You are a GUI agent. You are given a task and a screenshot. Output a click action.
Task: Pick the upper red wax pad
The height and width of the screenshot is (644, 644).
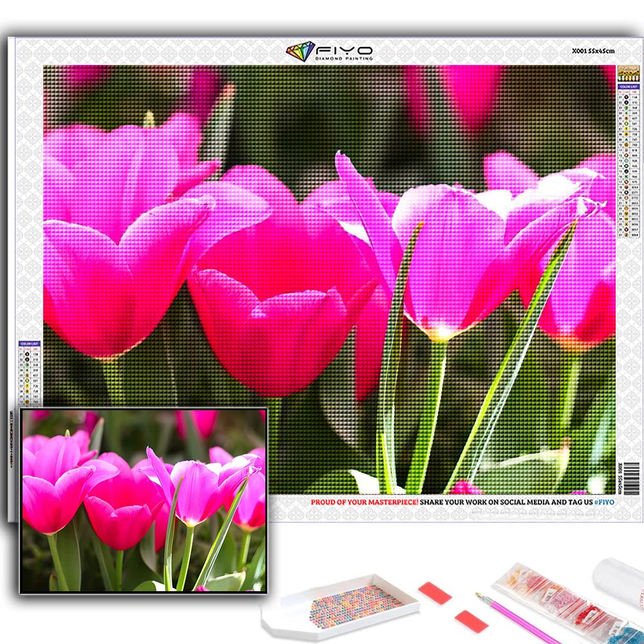(x=435, y=592)
